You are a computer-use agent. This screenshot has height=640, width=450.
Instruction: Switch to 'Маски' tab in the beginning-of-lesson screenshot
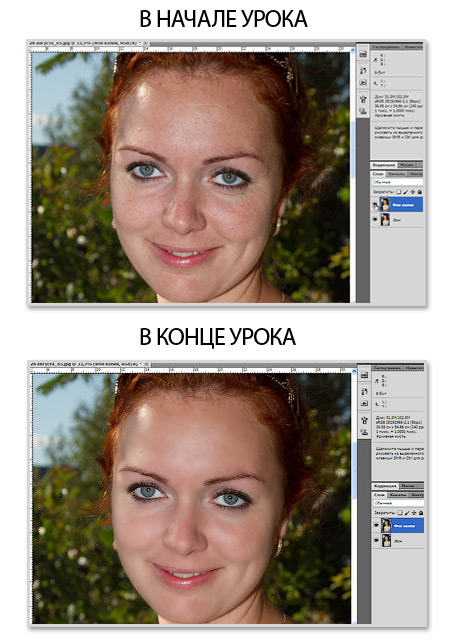(407, 165)
